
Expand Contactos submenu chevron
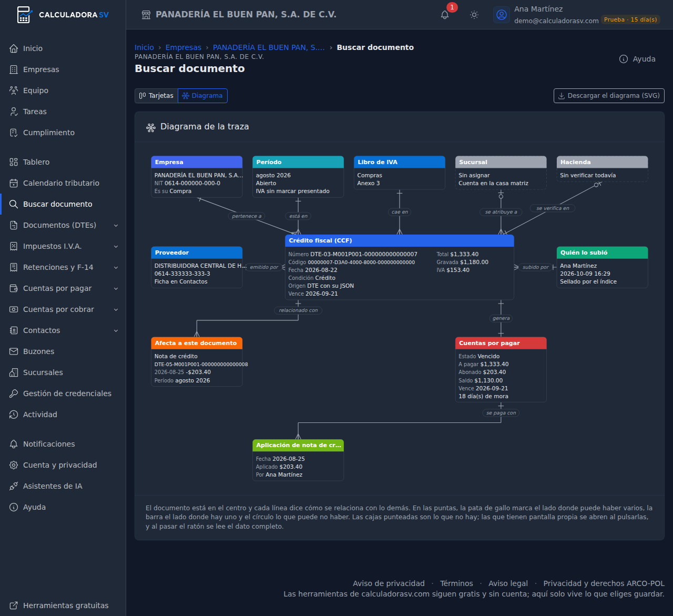pos(116,330)
